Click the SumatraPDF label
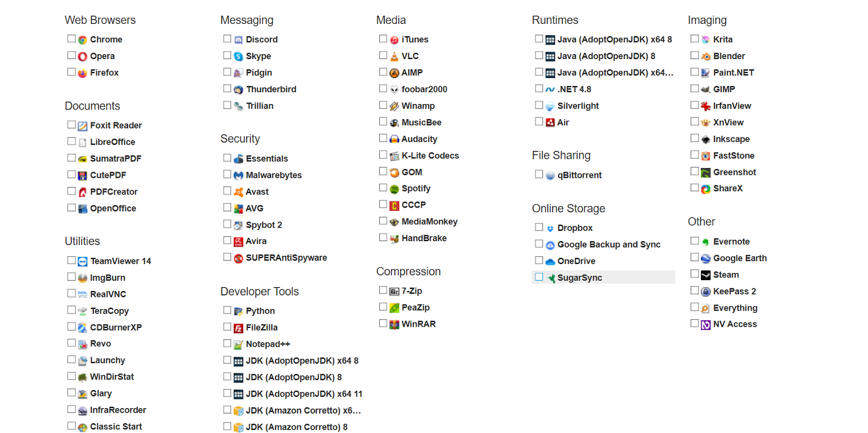868x433 pixels. (116, 159)
